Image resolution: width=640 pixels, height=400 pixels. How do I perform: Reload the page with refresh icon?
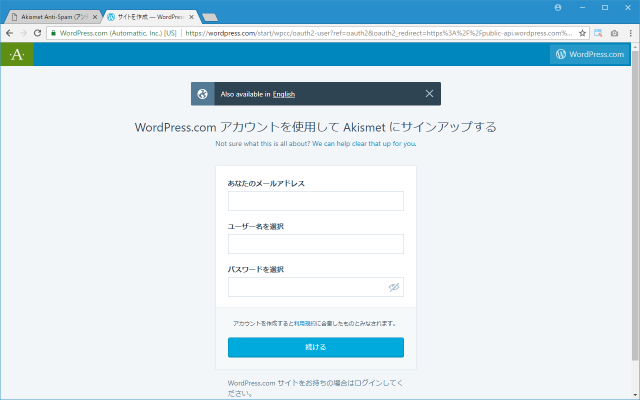click(38, 33)
